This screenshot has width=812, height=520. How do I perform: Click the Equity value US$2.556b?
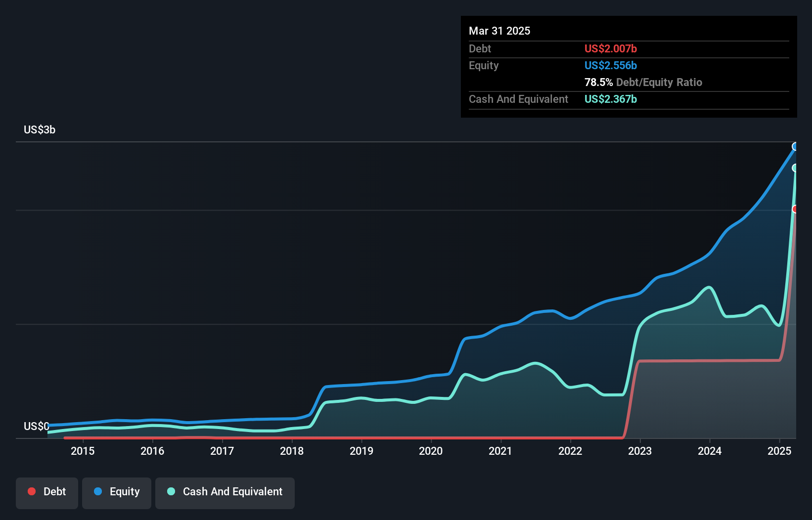coord(611,65)
